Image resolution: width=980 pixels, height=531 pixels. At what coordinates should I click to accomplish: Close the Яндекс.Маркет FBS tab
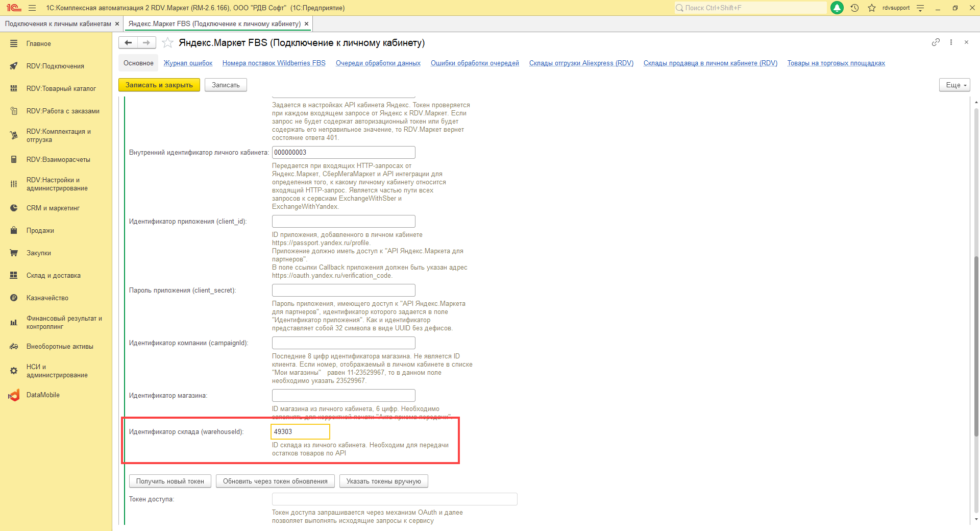coord(306,24)
